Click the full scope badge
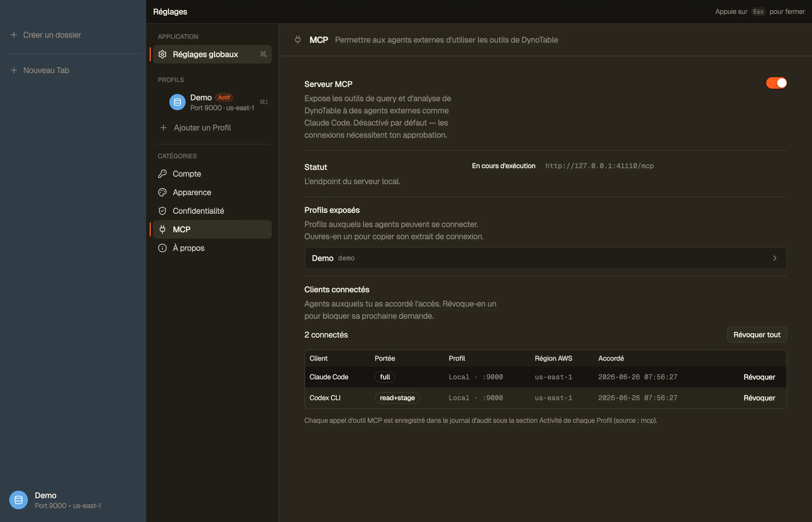812x522 pixels. tap(385, 377)
